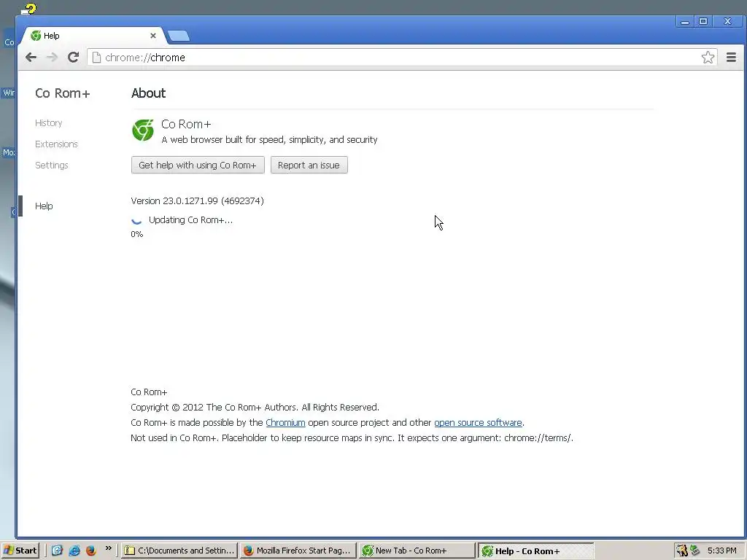This screenshot has height=560, width=747.
Task: Click the About heading
Action: click(148, 93)
